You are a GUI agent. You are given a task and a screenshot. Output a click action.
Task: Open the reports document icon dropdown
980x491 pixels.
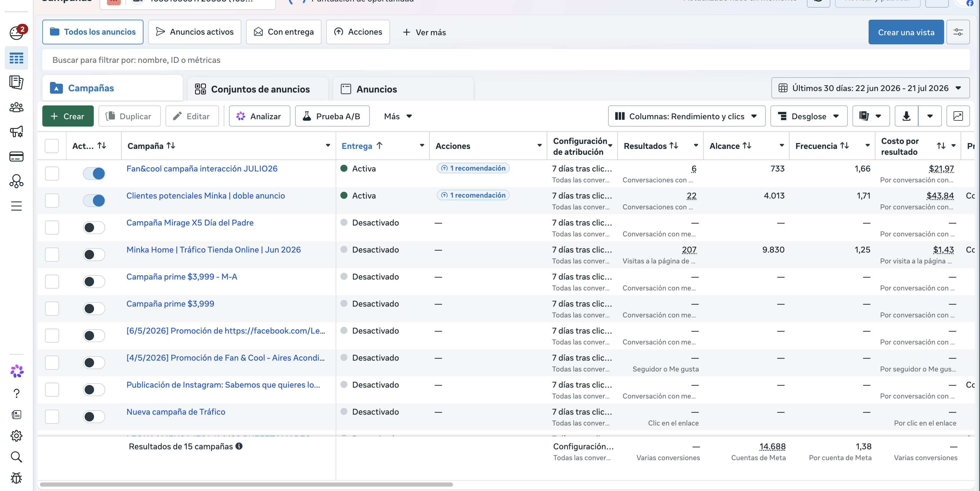pyautogui.click(x=871, y=116)
